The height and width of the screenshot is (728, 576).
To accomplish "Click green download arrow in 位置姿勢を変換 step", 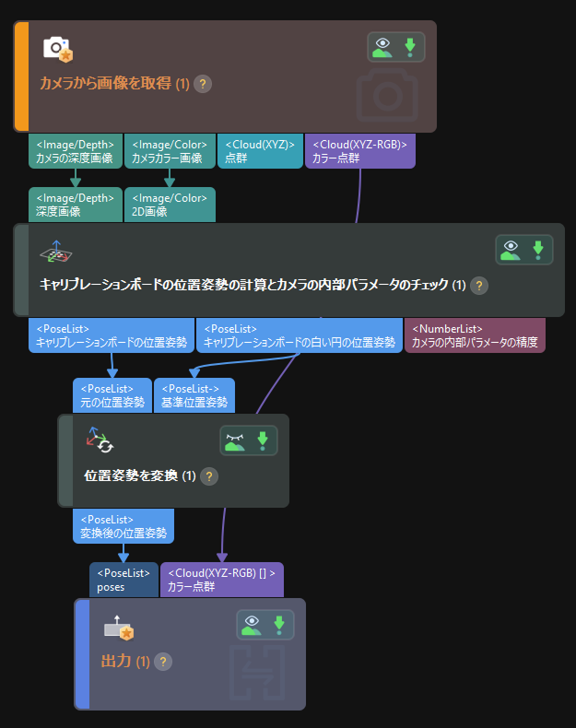I will pyautogui.click(x=263, y=440).
